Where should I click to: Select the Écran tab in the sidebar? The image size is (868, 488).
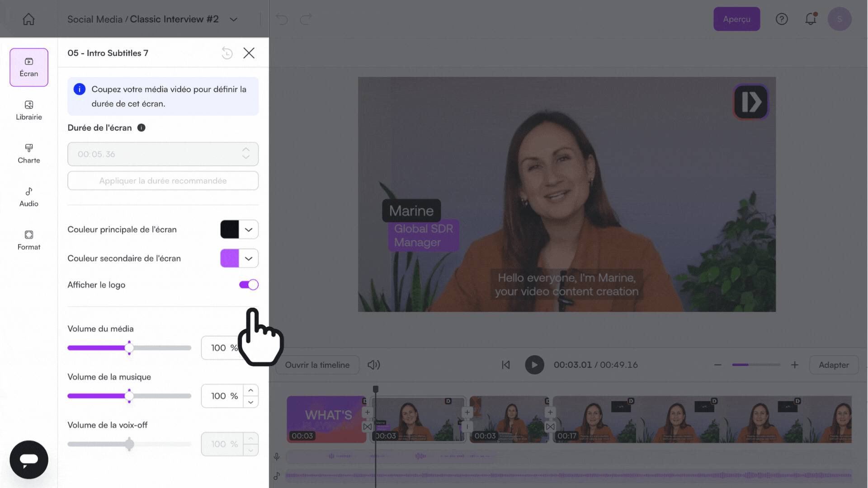(28, 67)
